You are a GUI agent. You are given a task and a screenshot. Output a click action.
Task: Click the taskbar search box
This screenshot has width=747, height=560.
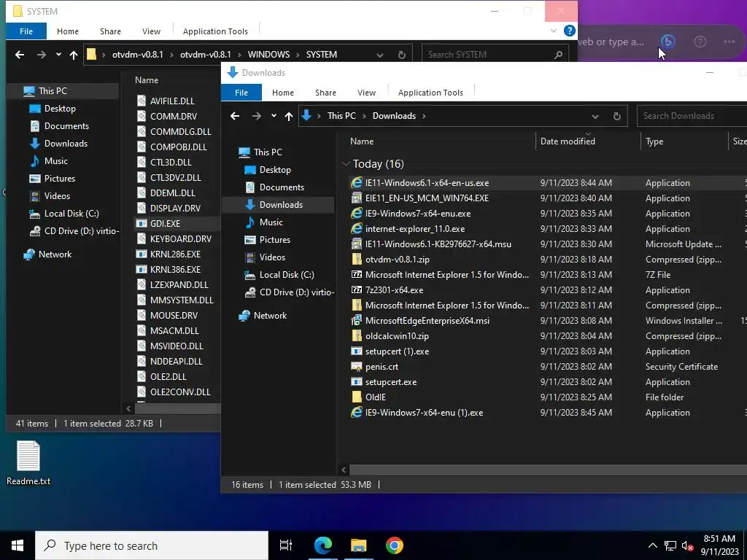click(152, 545)
